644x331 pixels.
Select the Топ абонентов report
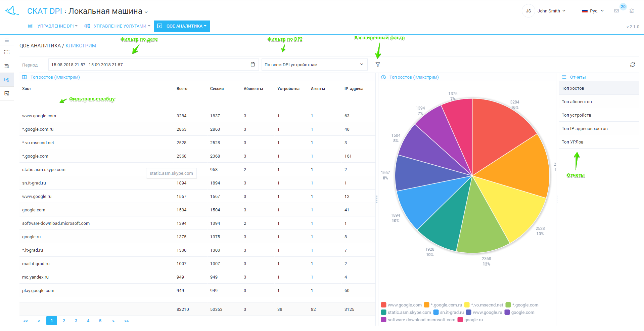pyautogui.click(x=577, y=102)
